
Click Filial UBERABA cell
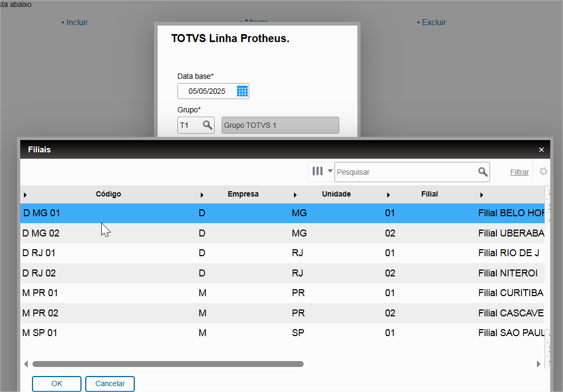[511, 233]
